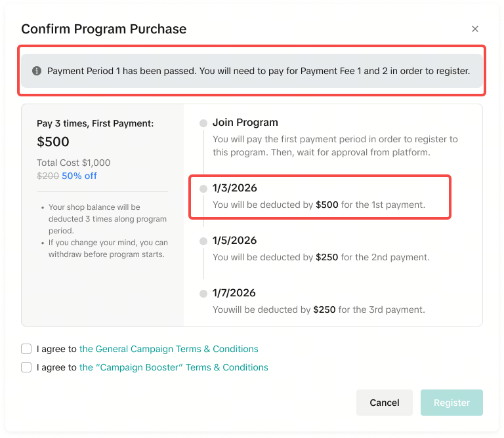The height and width of the screenshot is (438, 504).
Task: Check the Campaign Booster Terms agreement checkbox
Action: click(x=26, y=367)
